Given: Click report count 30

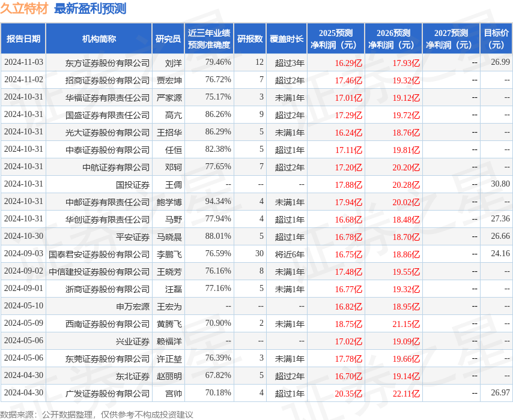Looking at the screenshot, I should pos(260,253).
